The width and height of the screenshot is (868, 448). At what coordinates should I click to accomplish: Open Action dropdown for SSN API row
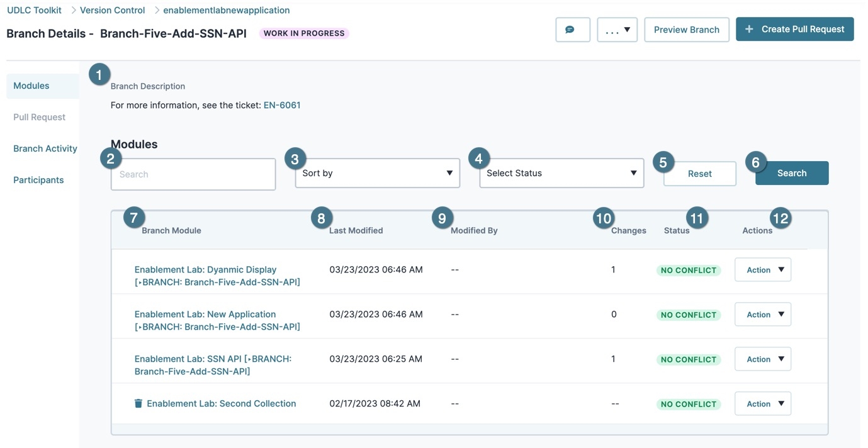tap(763, 359)
